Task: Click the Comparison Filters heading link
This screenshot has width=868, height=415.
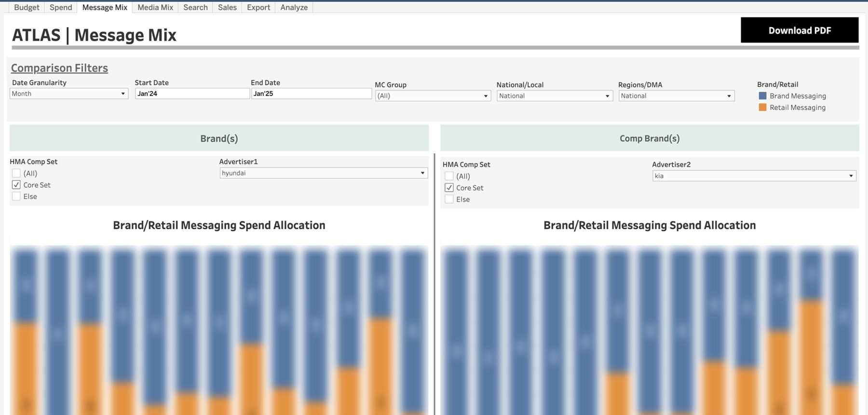Action: [x=59, y=68]
